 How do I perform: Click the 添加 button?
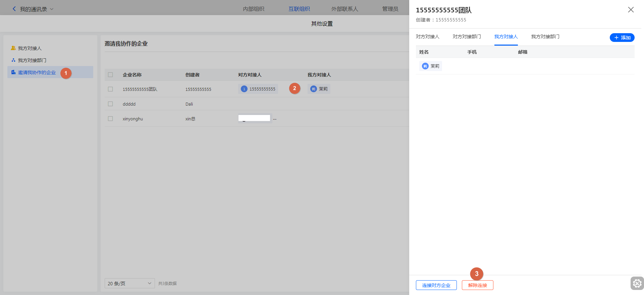622,38
